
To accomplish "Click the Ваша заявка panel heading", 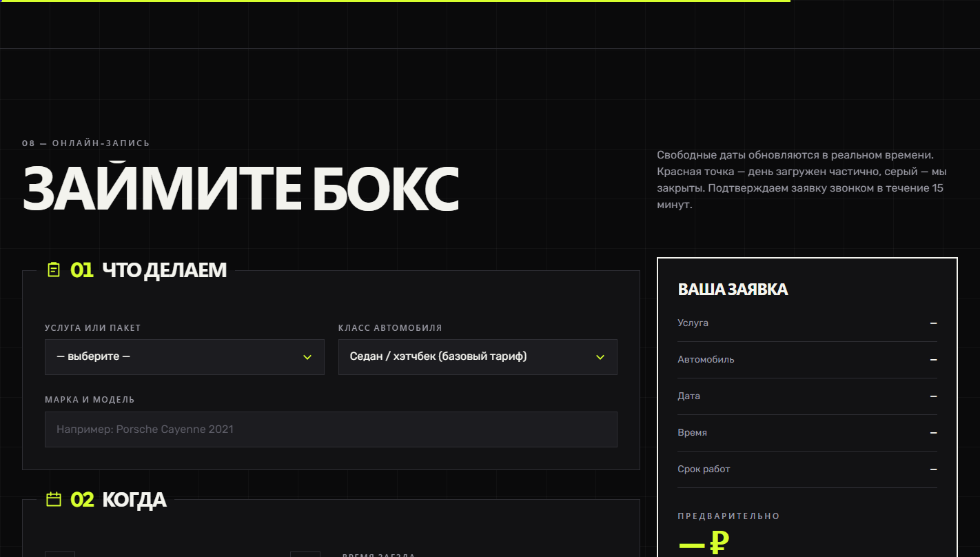I will (x=733, y=290).
